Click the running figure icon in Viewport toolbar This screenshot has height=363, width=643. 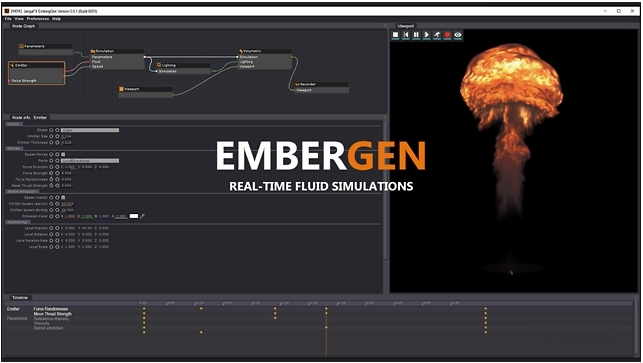pyautogui.click(x=437, y=35)
